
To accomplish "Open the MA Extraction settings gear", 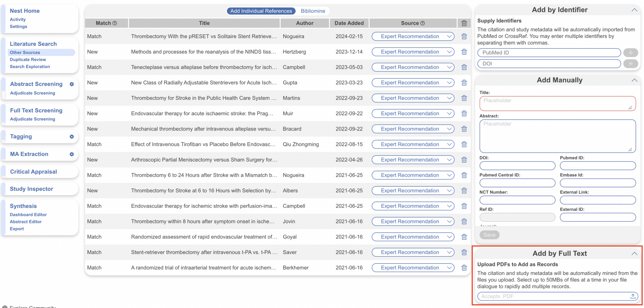I will [72, 154].
